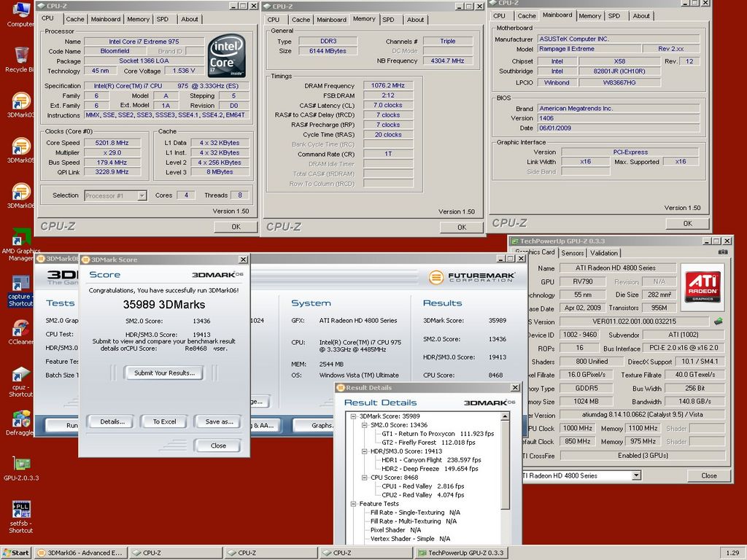Click the Intel Core i7 logo in CPU-Z
747x560 pixels.
tap(227, 55)
